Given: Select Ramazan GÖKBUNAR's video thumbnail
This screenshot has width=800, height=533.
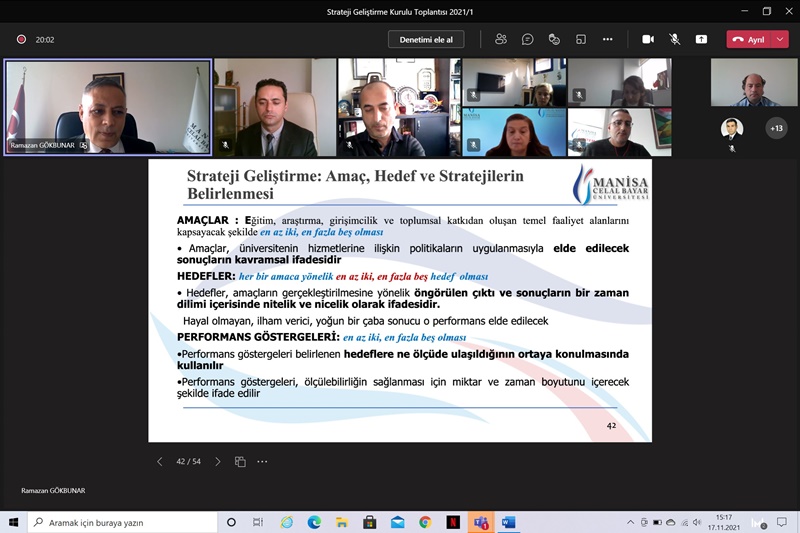Looking at the screenshot, I should [108, 107].
